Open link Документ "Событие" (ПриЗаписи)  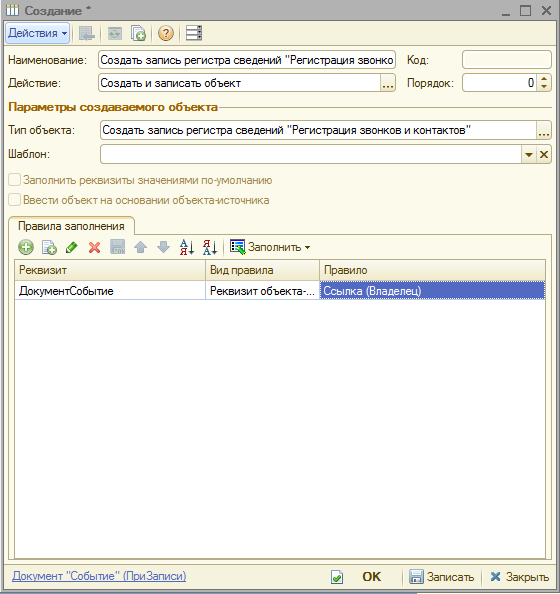click(x=99, y=576)
